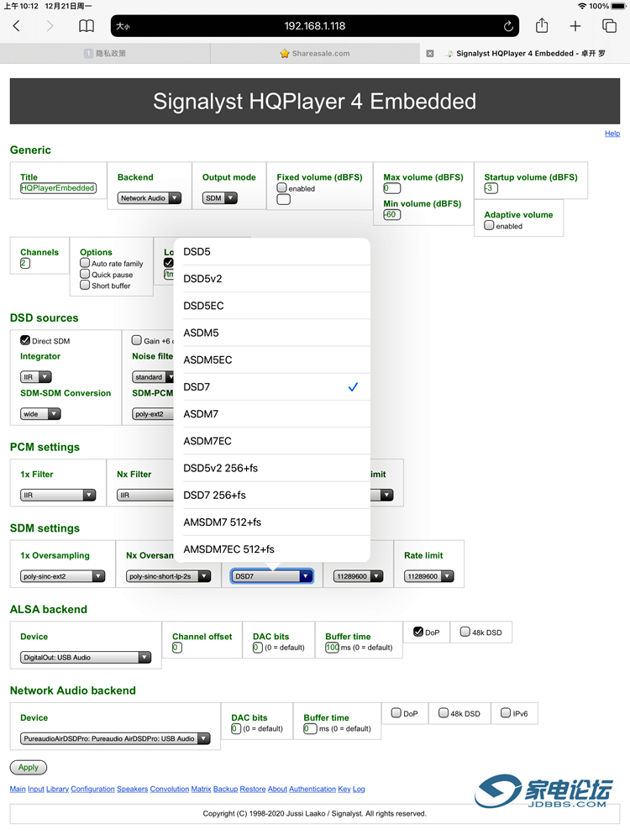Open the Library link
This screenshot has height=840, width=630.
tap(57, 789)
